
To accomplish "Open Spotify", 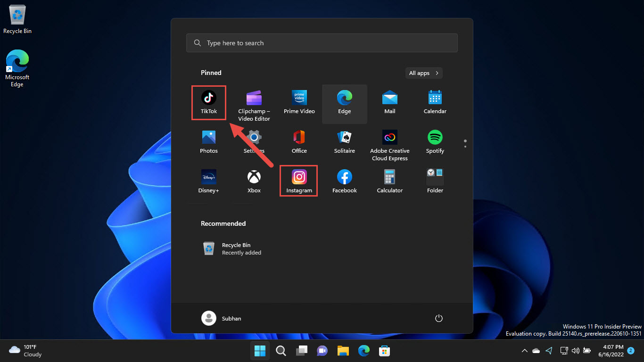I will coord(435,142).
